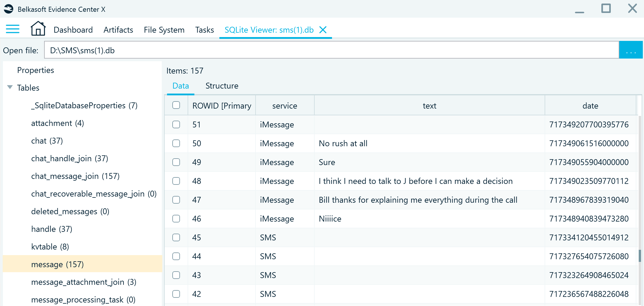
Task: Switch to the Artifacts tab
Action: point(118,30)
